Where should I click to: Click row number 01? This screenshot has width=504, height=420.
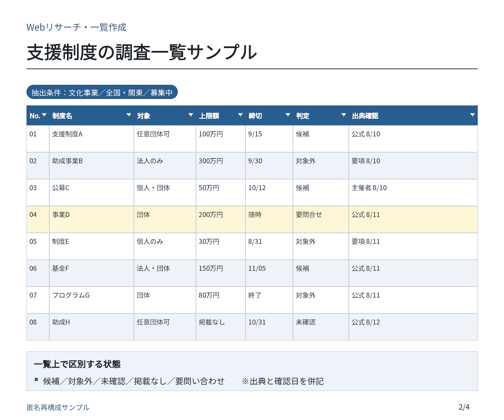coord(38,138)
